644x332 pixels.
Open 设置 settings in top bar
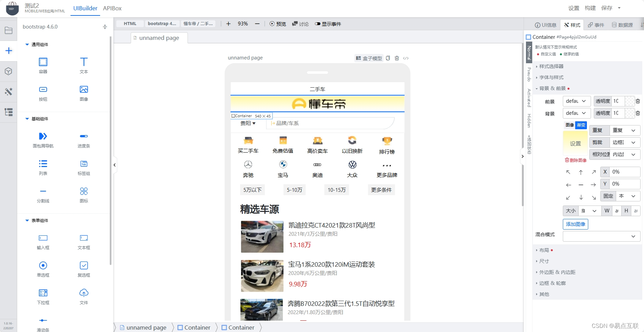[x=574, y=8]
